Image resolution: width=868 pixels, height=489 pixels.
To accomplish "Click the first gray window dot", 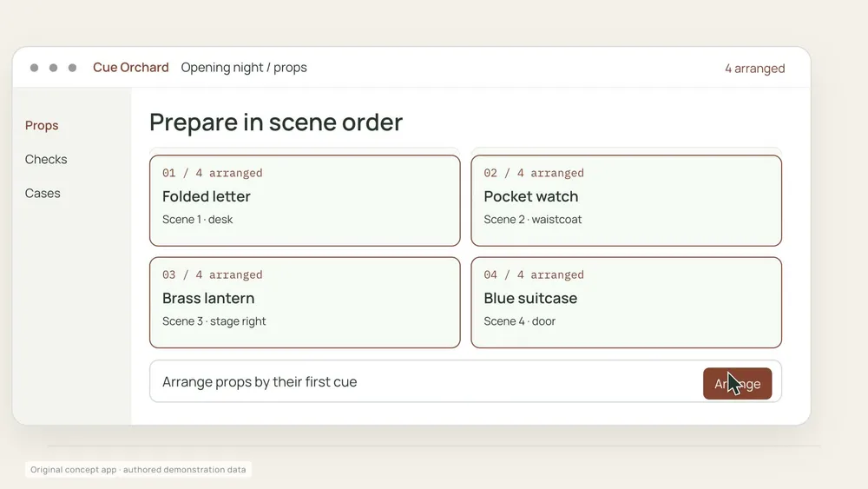I will tap(35, 68).
